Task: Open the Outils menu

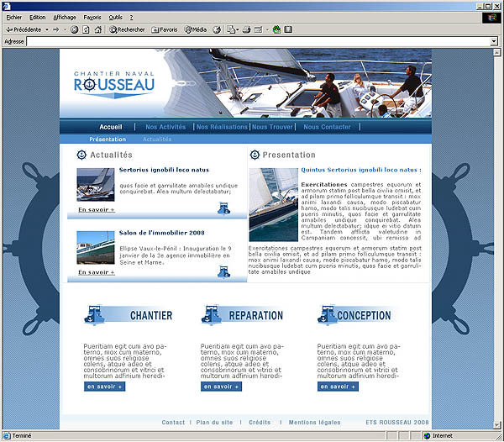Action: 115,18
